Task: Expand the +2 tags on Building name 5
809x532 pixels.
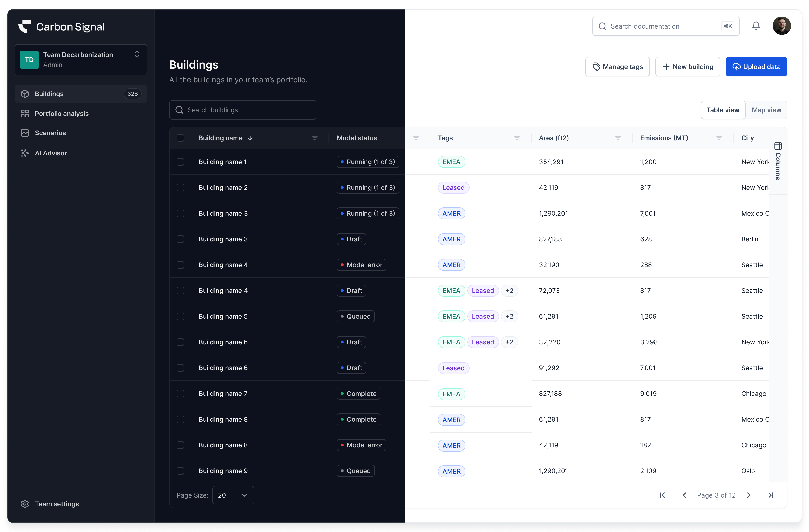Action: coord(509,316)
